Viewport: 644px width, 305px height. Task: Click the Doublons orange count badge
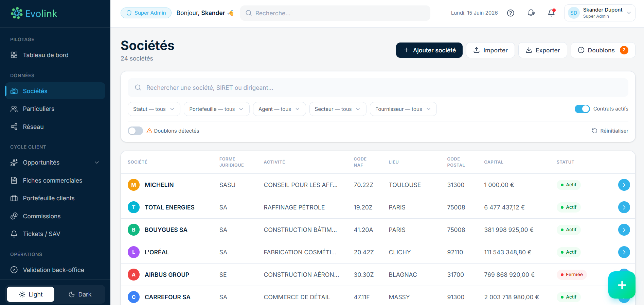[624, 50]
